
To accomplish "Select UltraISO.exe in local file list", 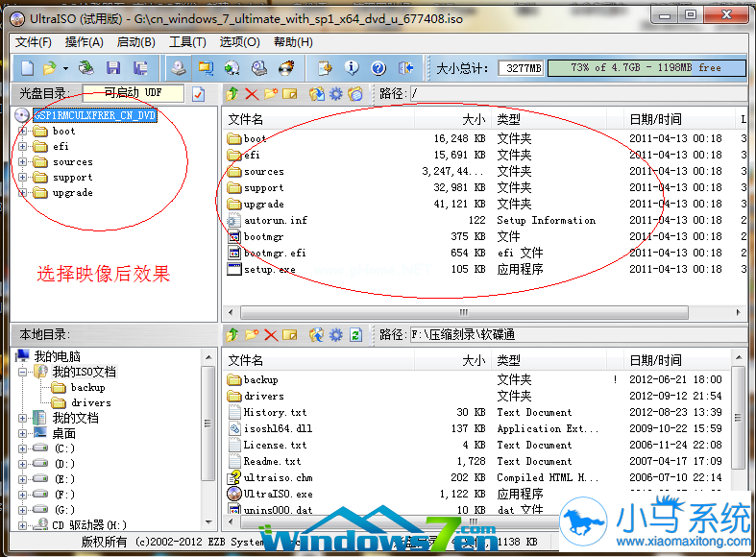I will click(x=279, y=494).
